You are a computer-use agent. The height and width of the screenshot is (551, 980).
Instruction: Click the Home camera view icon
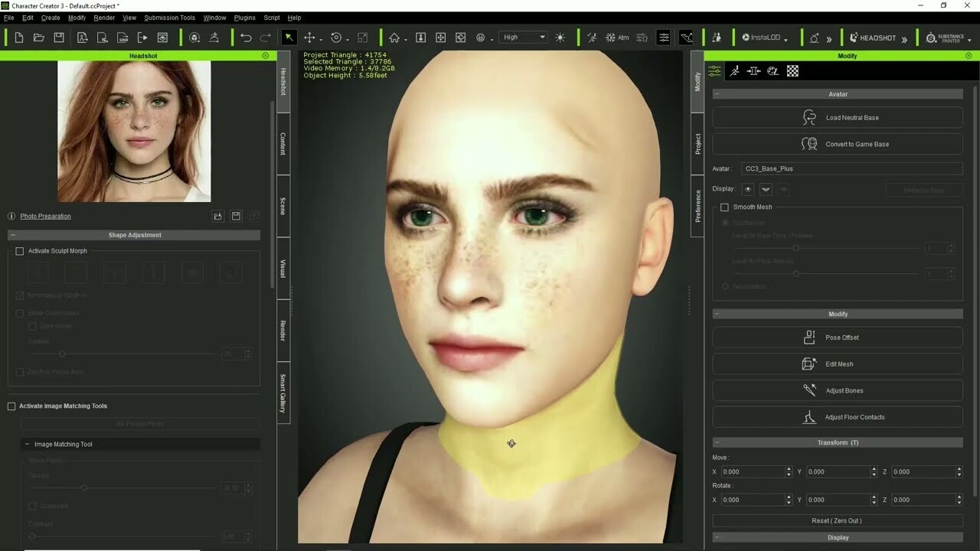pyautogui.click(x=394, y=37)
